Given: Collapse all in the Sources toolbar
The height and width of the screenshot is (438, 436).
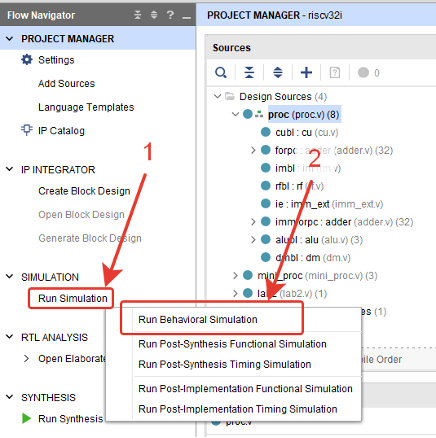Looking at the screenshot, I should pyautogui.click(x=249, y=72).
